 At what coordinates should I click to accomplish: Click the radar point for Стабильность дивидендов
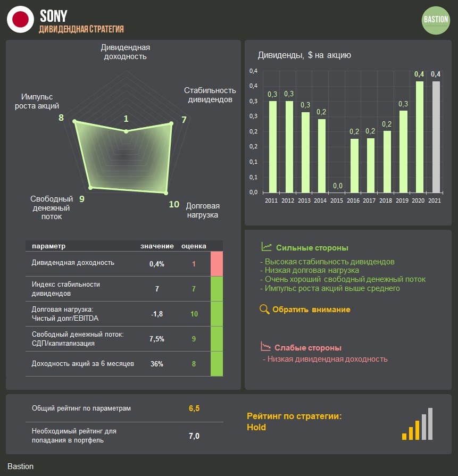171,123
